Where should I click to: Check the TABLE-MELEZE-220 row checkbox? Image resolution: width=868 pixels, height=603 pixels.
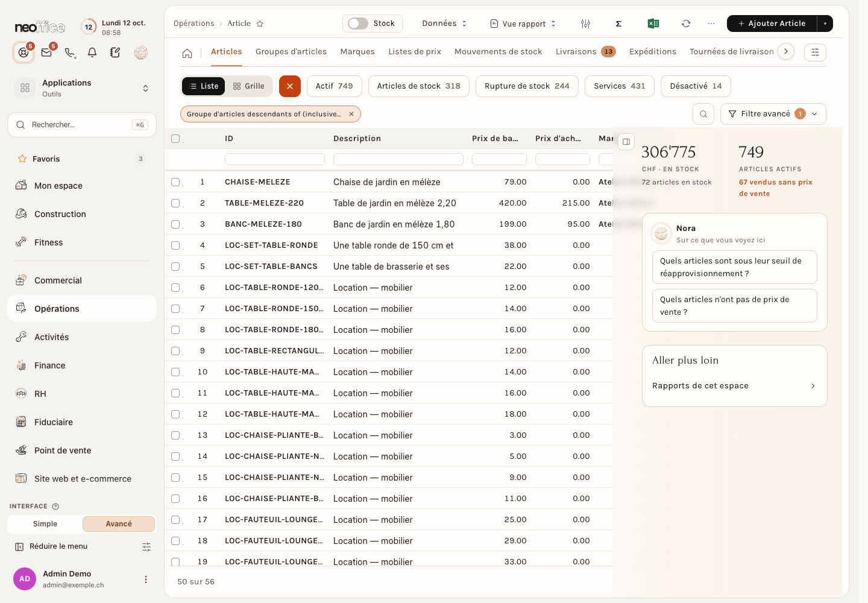click(x=175, y=203)
